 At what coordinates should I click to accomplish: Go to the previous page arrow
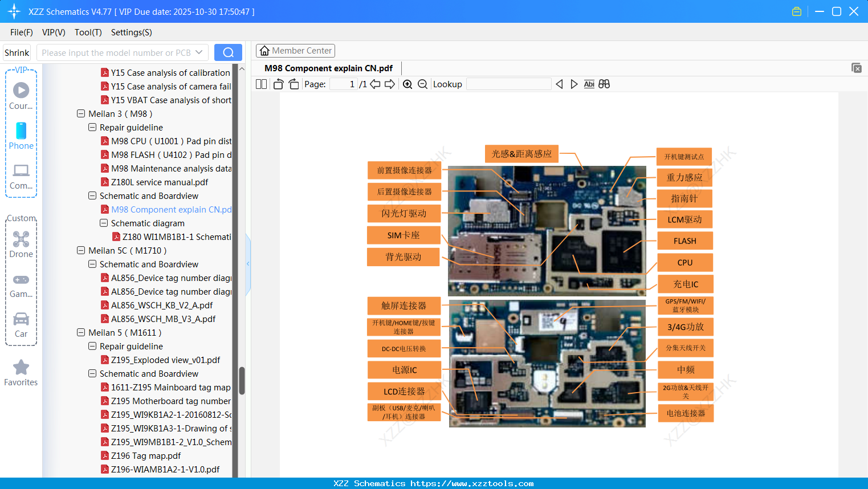[x=374, y=84]
